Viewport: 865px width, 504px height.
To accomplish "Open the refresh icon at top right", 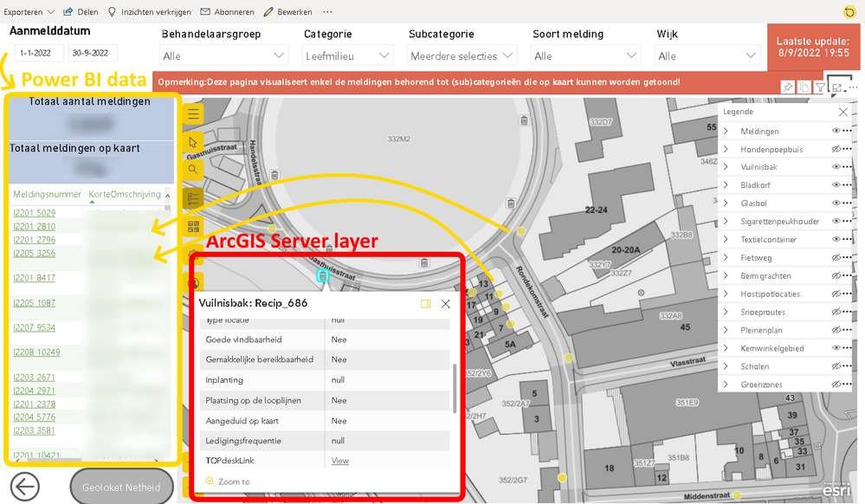I will click(849, 11).
